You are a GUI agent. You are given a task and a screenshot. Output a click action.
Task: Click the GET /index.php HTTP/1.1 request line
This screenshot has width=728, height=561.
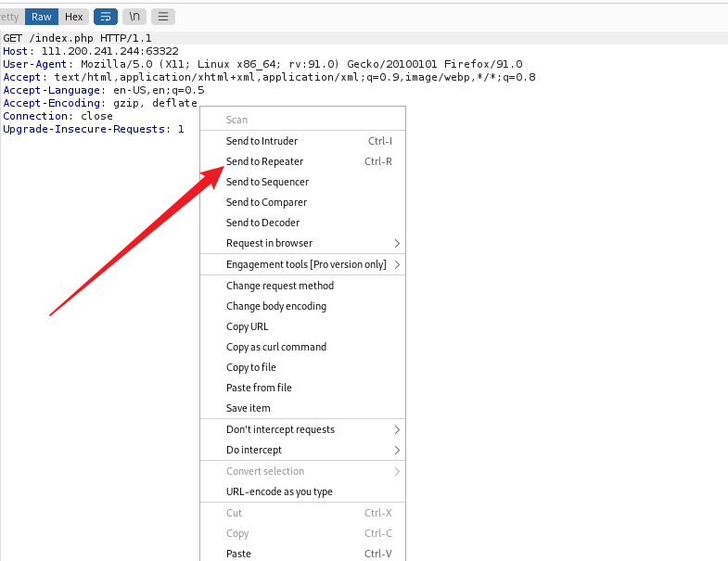click(77, 38)
